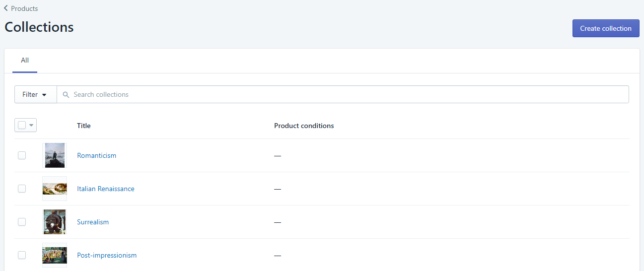The width and height of the screenshot is (644, 271).
Task: Open the Surrealism collection thumbnail image
Action: [55, 222]
